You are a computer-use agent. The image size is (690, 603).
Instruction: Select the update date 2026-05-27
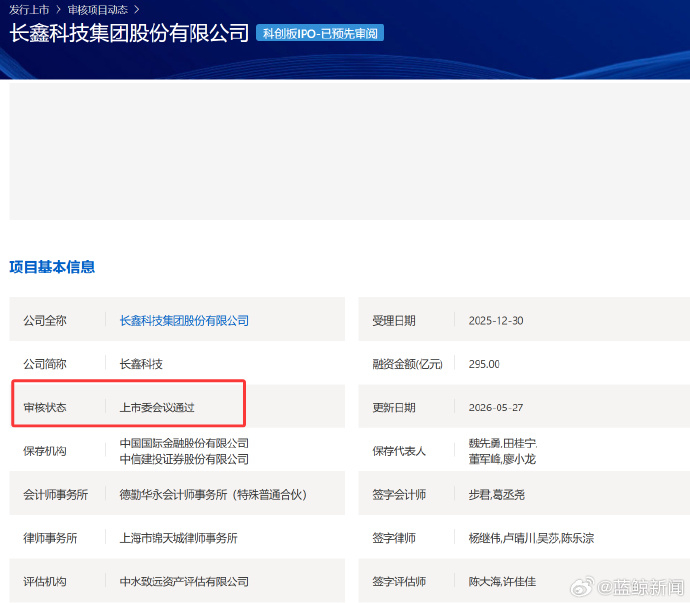pyautogui.click(x=496, y=408)
